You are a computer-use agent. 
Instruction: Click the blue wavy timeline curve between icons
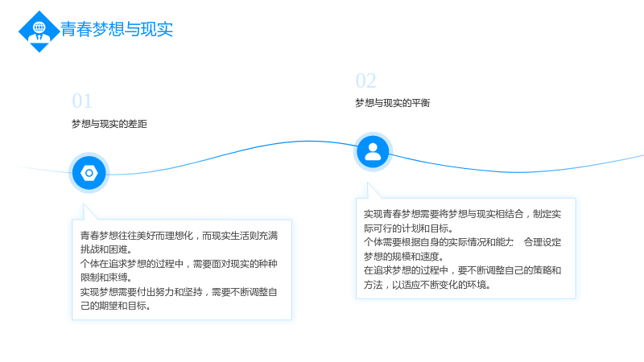click(232, 154)
